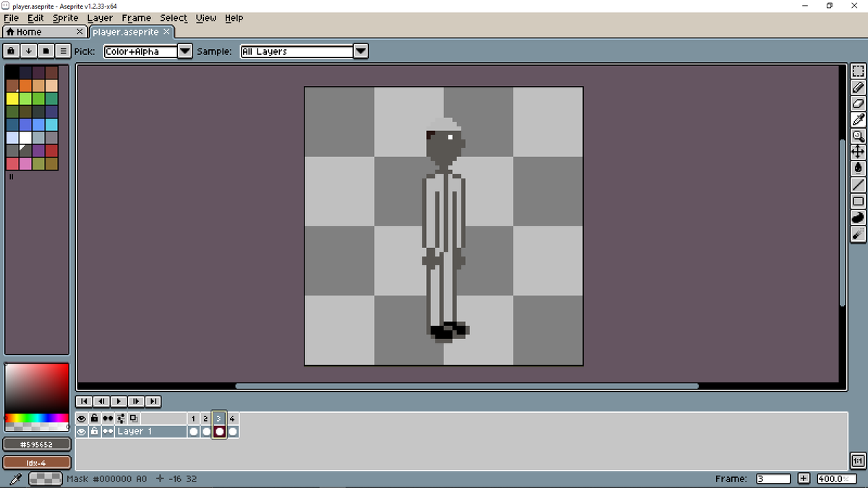Select the Pencil tool
Image resolution: width=868 pixels, height=488 pixels.
tap(858, 87)
